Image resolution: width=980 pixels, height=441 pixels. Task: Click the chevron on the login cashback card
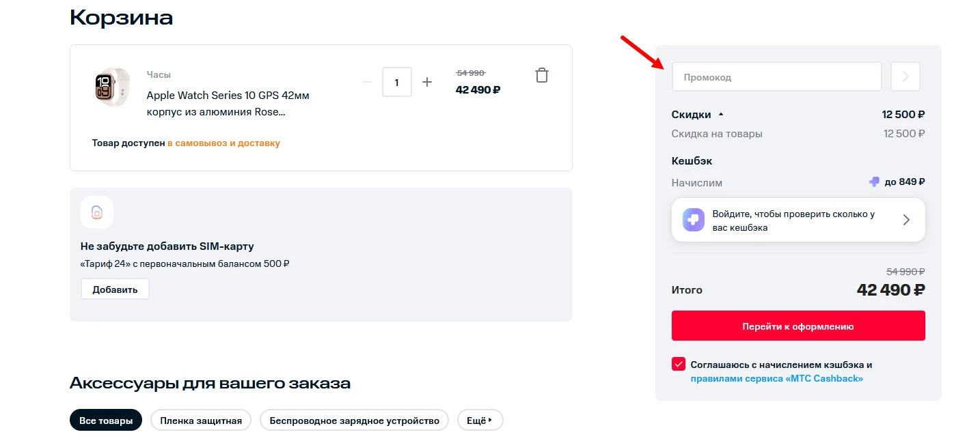point(907,219)
